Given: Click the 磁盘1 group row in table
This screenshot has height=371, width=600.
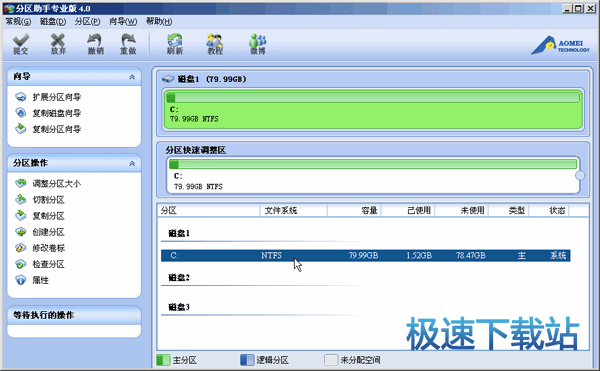Looking at the screenshot, I should (179, 233).
